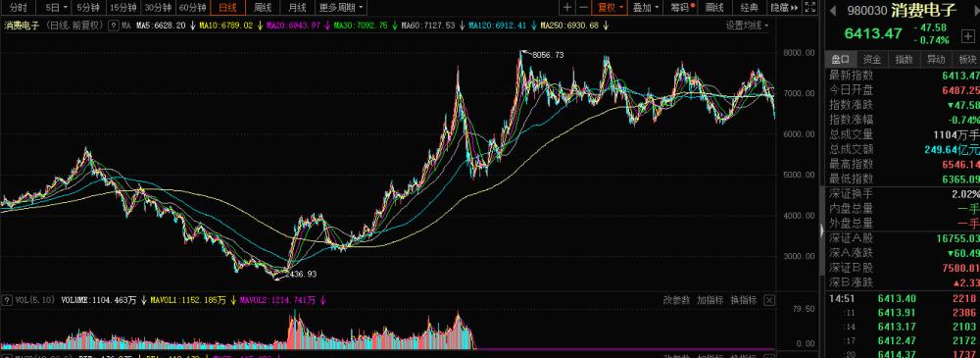This screenshot has width=980, height=358.
Task: Zoom out the chart with minus icon
Action: coord(583,8)
